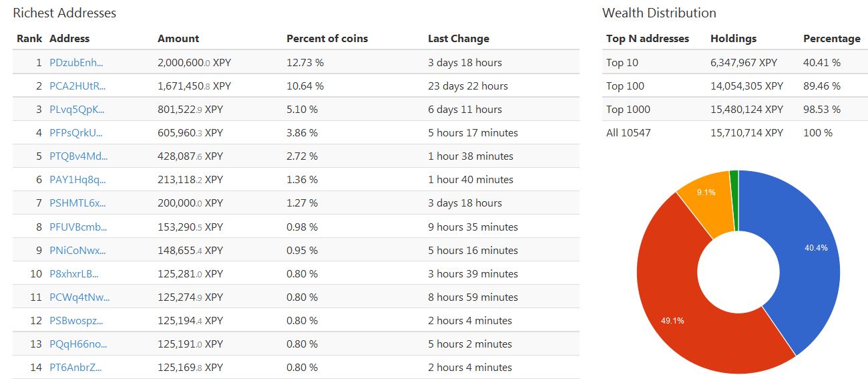This screenshot has height=379, width=868.
Task: Click address link PSHMTL6x…
Action: click(77, 203)
